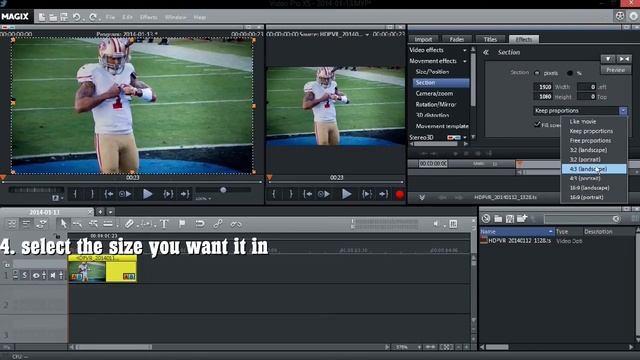The height and width of the screenshot is (360, 640).
Task: Expand the Stereo3D category
Action: pyautogui.click(x=464, y=138)
